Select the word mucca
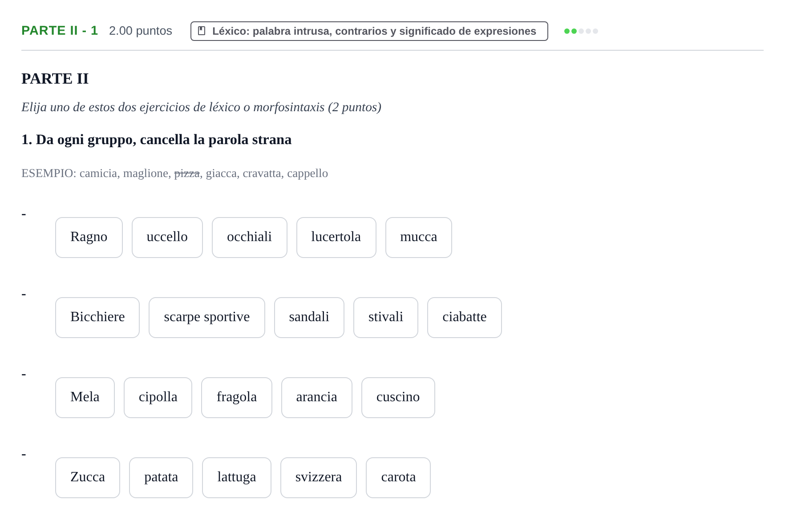This screenshot has height=532, width=785. [419, 238]
